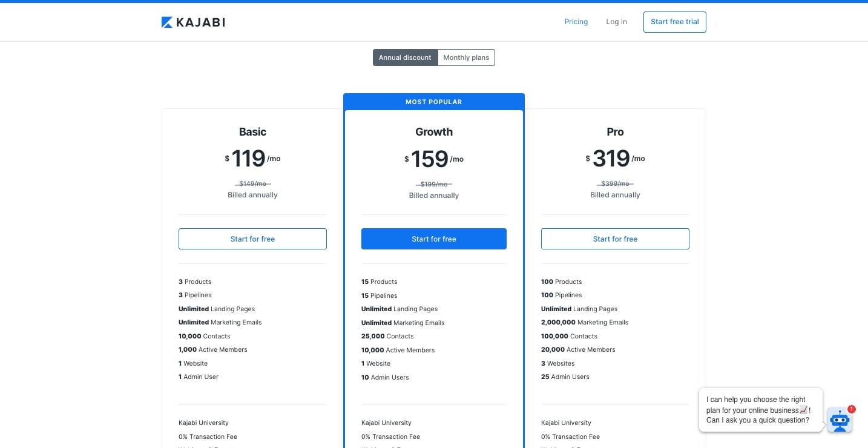Image resolution: width=868 pixels, height=448 pixels.
Task: Start for free on the Pro plan
Action: (x=615, y=239)
